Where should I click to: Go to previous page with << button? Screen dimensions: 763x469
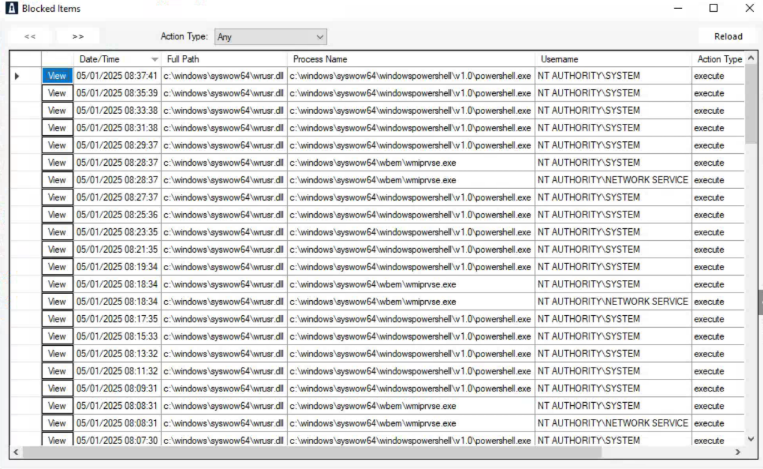pos(30,36)
